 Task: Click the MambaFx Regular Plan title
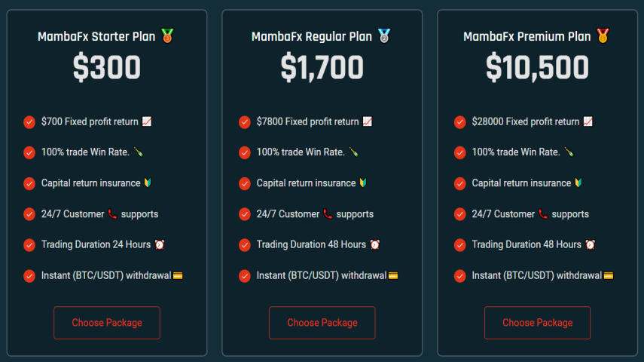click(x=312, y=37)
